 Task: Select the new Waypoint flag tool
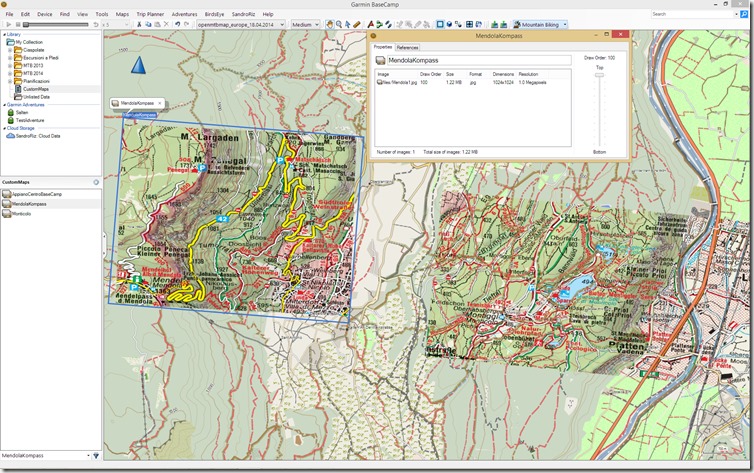tap(370, 24)
